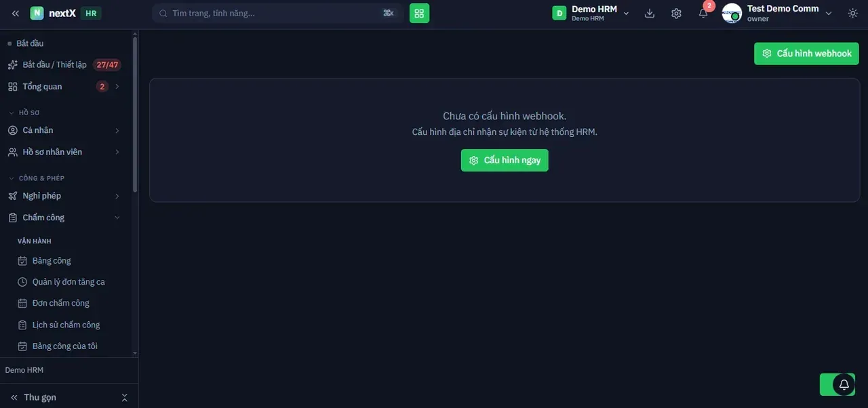Focus the search box "Tìm trang, tính năng..."
This screenshot has width=868, height=408.
pyautogui.click(x=277, y=13)
